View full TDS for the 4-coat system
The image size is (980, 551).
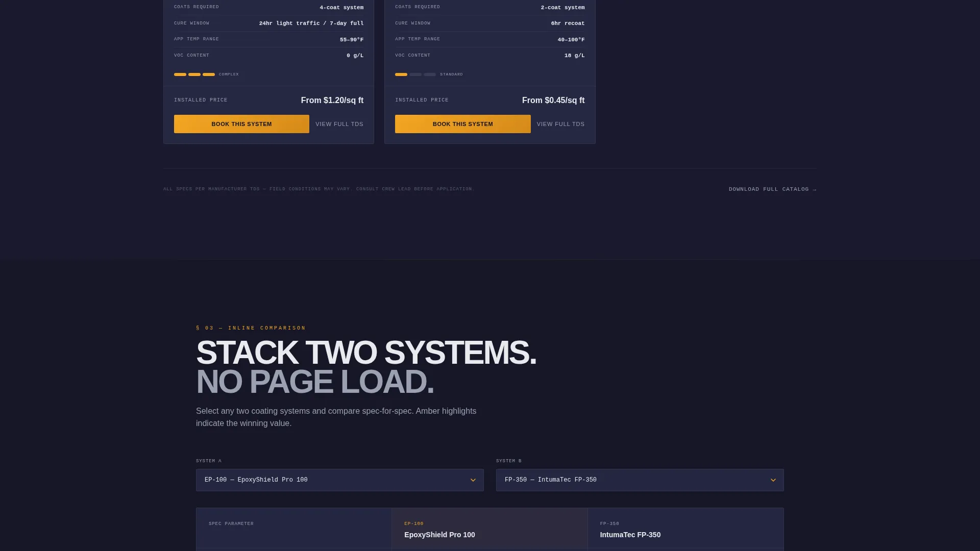[339, 124]
